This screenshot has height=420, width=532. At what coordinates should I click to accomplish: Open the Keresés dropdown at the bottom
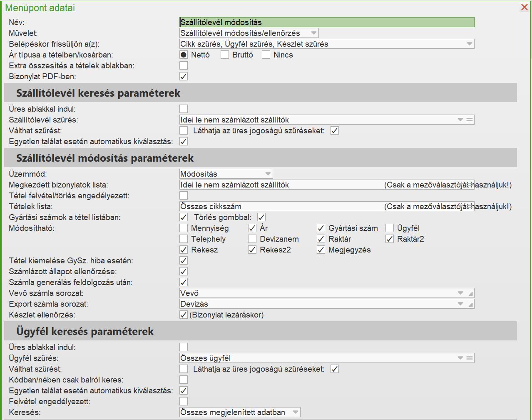[295, 412]
